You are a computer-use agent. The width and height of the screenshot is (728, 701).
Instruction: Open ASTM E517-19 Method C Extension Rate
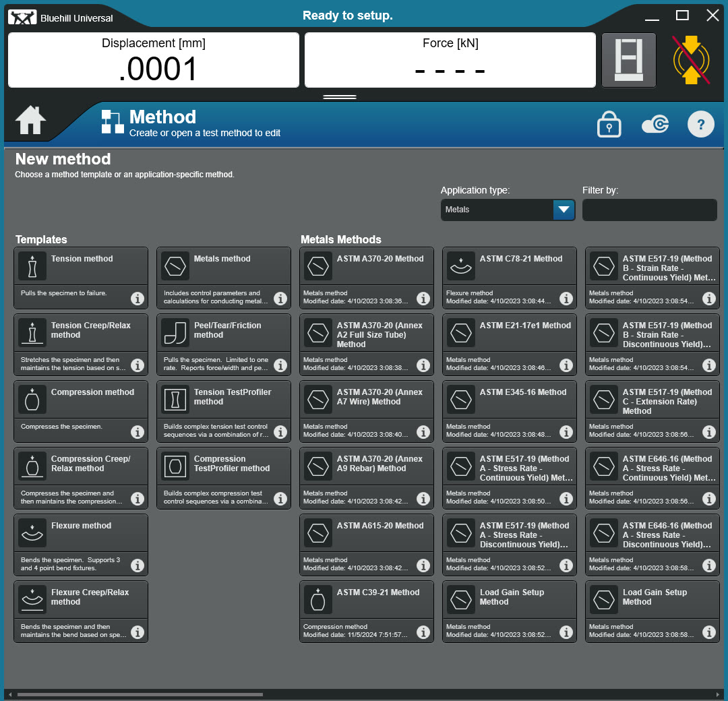pos(653,412)
